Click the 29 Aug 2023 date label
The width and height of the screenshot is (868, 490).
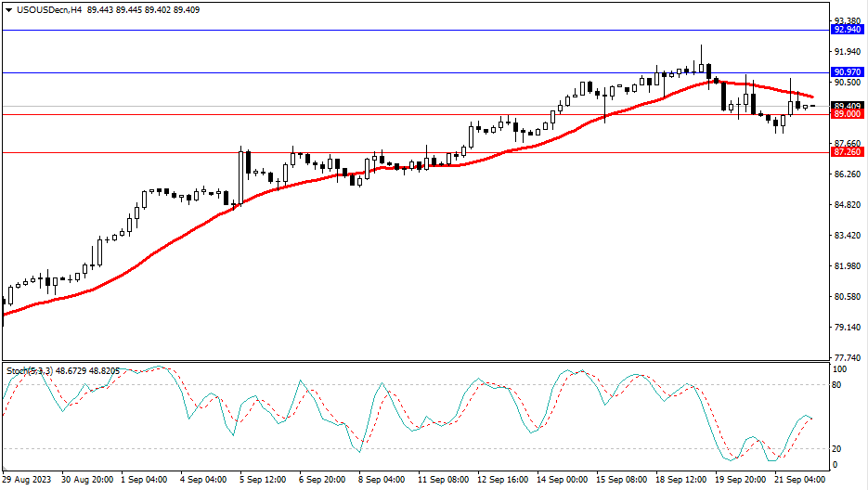click(27, 480)
